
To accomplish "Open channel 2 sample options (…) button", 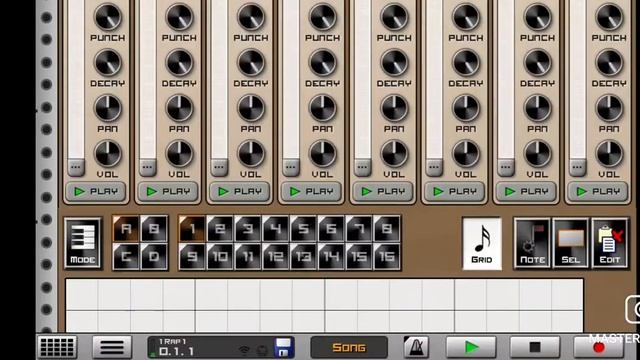I will pos(148,167).
